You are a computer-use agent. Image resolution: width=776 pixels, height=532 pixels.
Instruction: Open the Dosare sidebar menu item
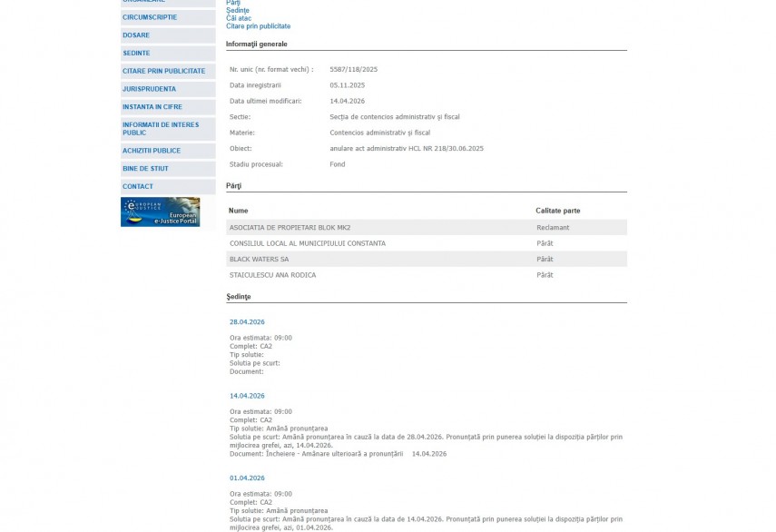tap(136, 35)
